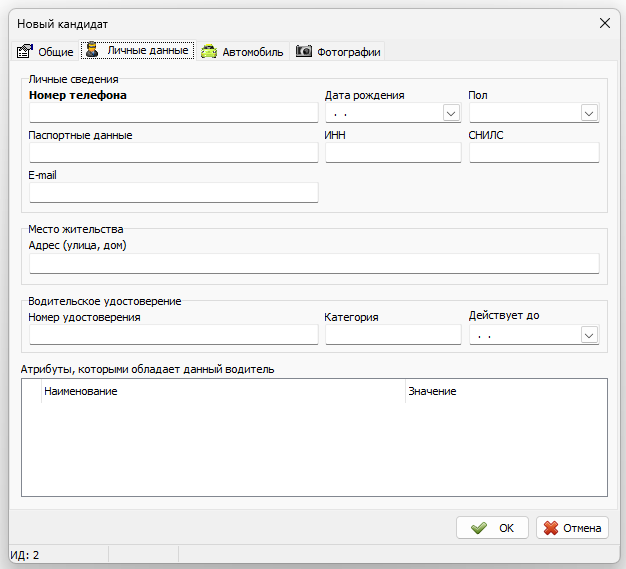The height and width of the screenshot is (569, 626).
Task: Open the Действует до date picker
Action: coord(589,335)
